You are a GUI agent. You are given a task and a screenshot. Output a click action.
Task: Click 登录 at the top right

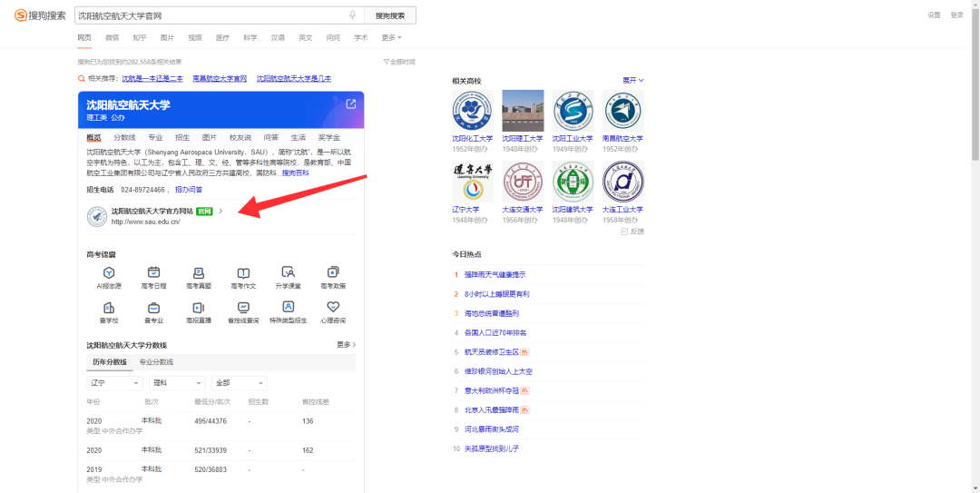pyautogui.click(x=957, y=15)
